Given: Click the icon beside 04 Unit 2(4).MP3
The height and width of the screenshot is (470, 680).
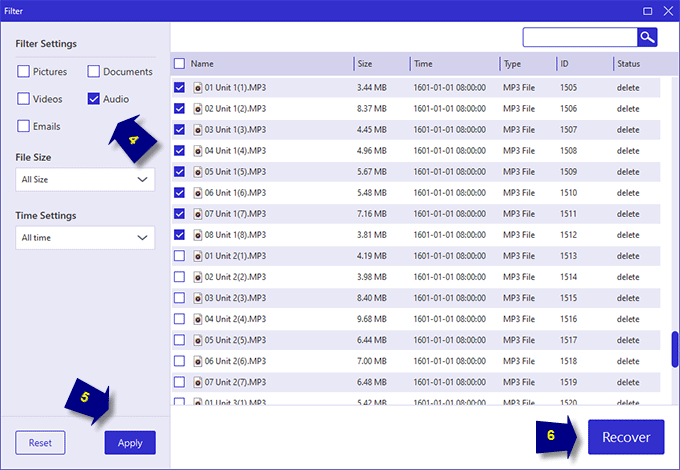Looking at the screenshot, I should pyautogui.click(x=198, y=319).
